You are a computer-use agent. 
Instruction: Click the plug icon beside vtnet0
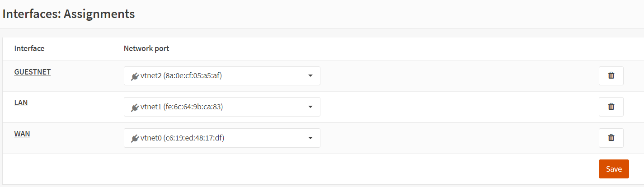[x=135, y=138]
